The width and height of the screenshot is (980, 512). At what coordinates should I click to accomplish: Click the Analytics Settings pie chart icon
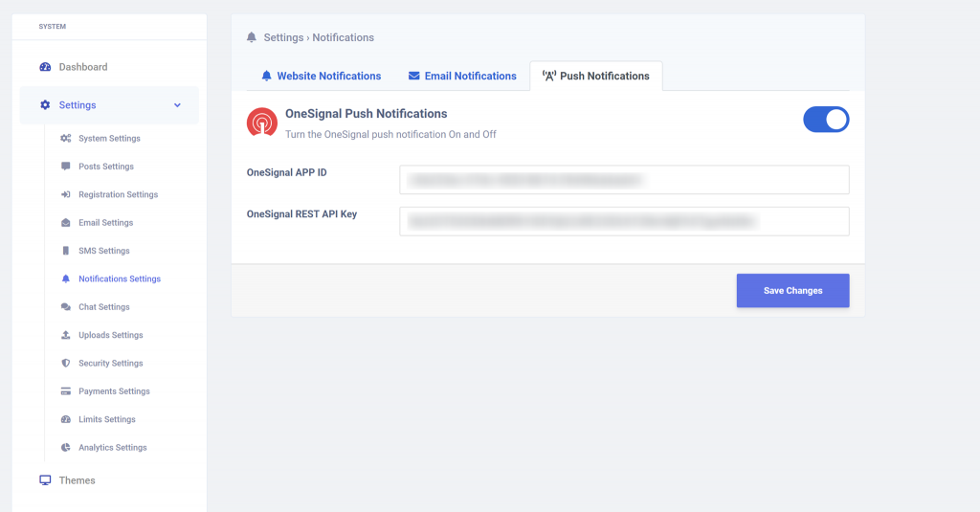66,448
